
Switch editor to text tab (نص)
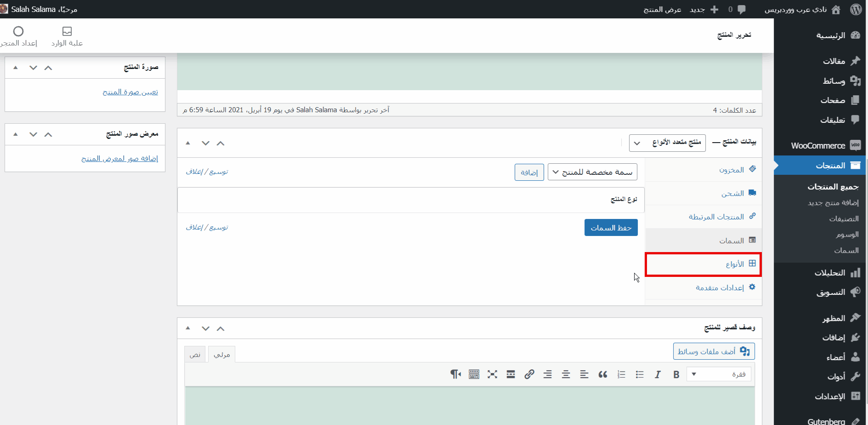tap(195, 355)
